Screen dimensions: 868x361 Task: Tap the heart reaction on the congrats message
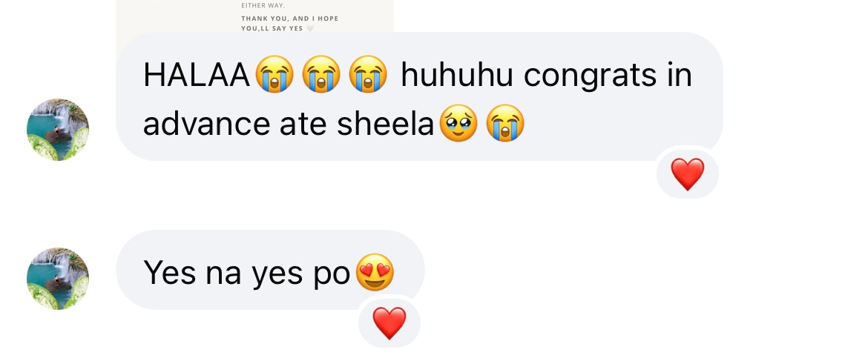click(688, 174)
